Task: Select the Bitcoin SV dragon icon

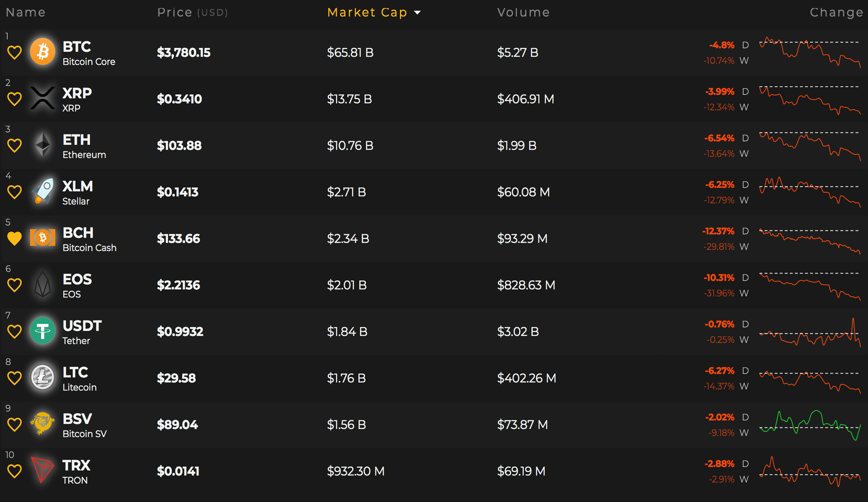Action: (42, 424)
